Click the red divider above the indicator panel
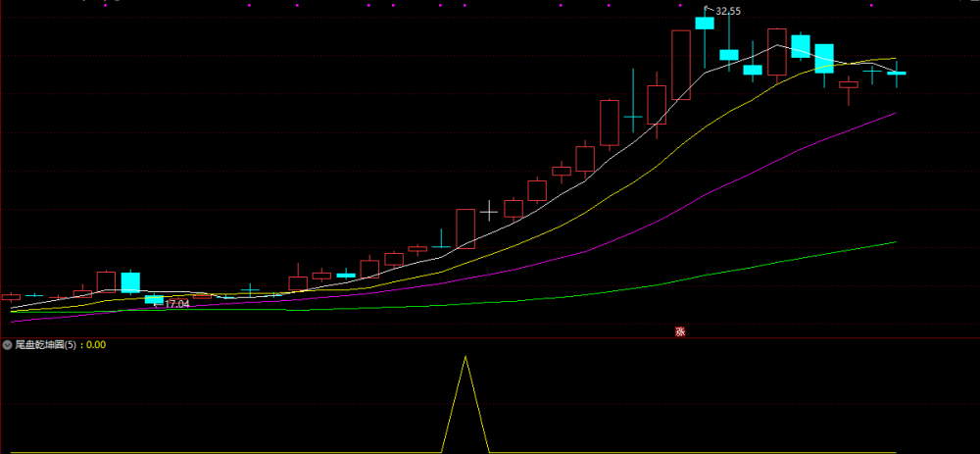This screenshot has width=980, height=454. click(x=490, y=338)
